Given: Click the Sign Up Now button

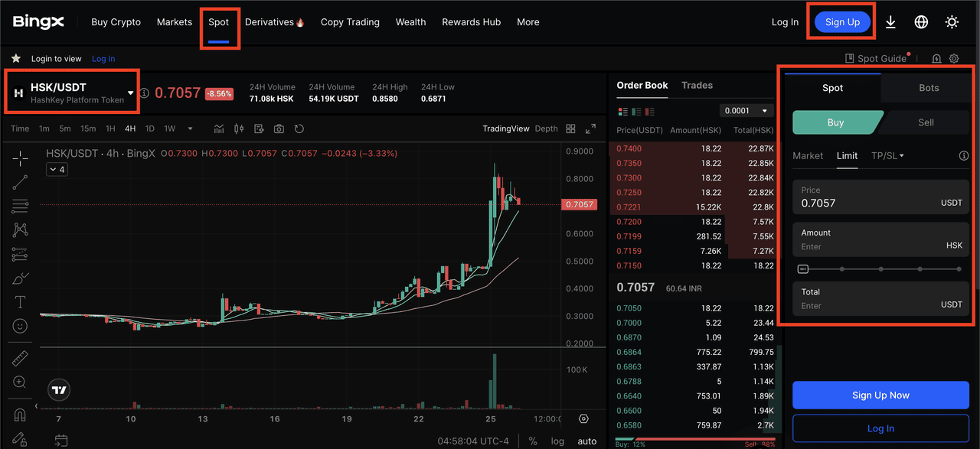Looking at the screenshot, I should point(880,395).
